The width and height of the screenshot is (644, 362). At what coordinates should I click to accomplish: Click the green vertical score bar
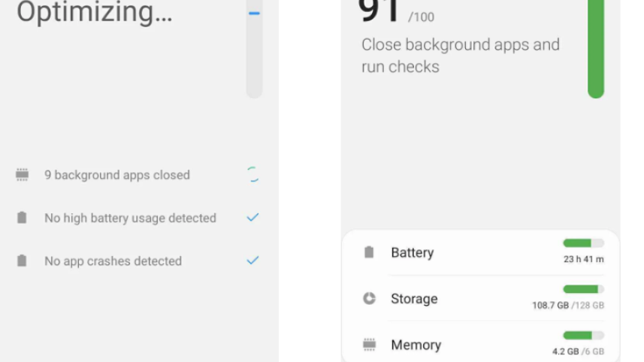click(x=596, y=53)
